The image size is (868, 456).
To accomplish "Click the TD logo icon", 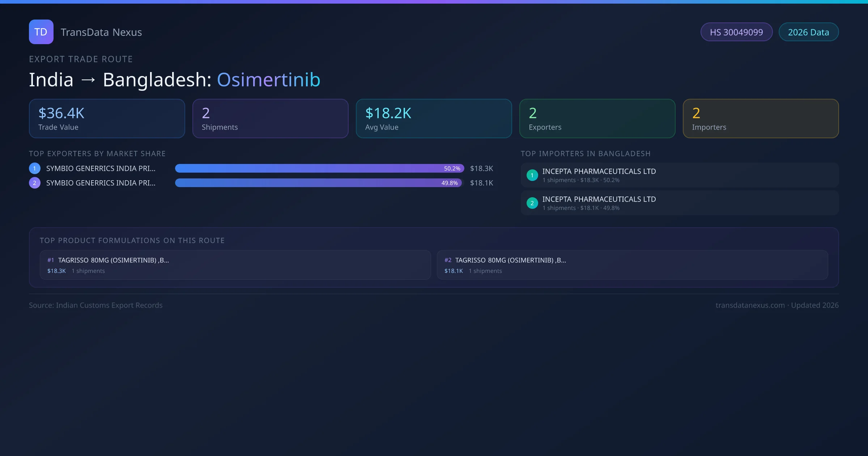I will click(x=41, y=32).
